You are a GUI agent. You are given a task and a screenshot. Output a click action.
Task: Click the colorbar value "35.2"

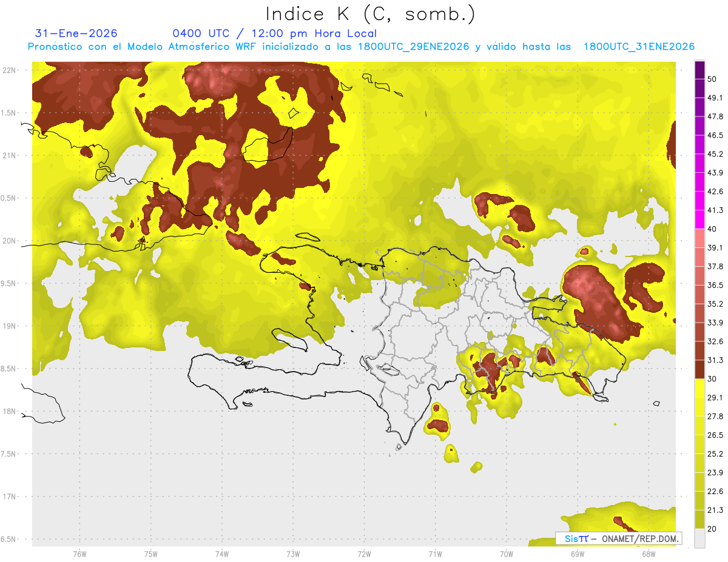tap(715, 304)
